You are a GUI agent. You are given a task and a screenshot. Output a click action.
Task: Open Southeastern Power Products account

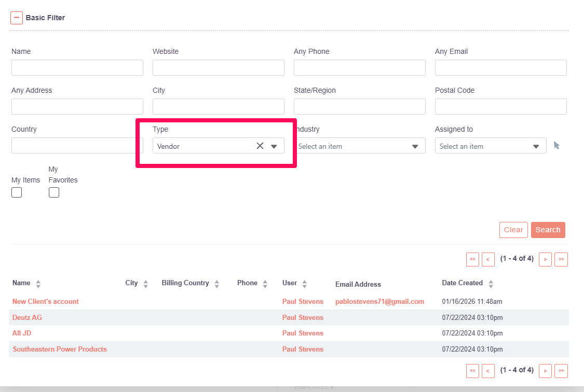(60, 349)
